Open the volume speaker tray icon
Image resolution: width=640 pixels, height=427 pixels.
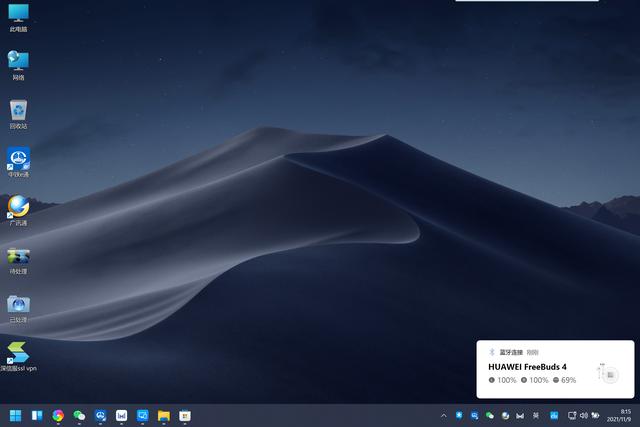click(584, 416)
